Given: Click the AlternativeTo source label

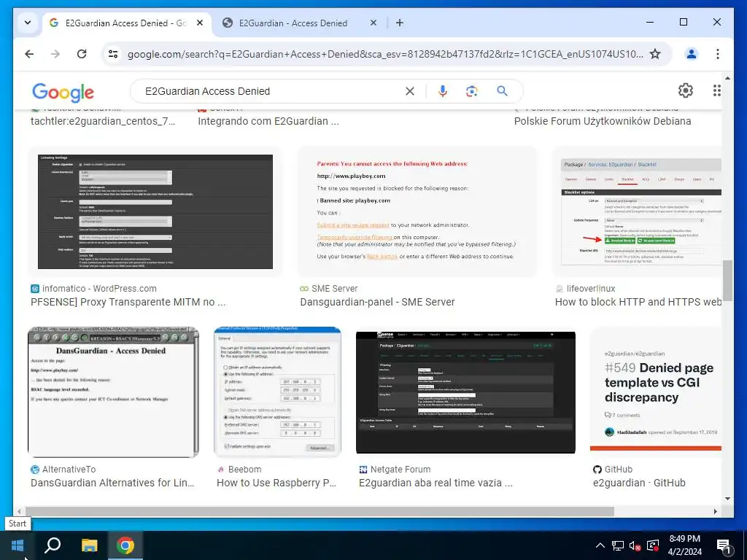Looking at the screenshot, I should click(69, 469).
